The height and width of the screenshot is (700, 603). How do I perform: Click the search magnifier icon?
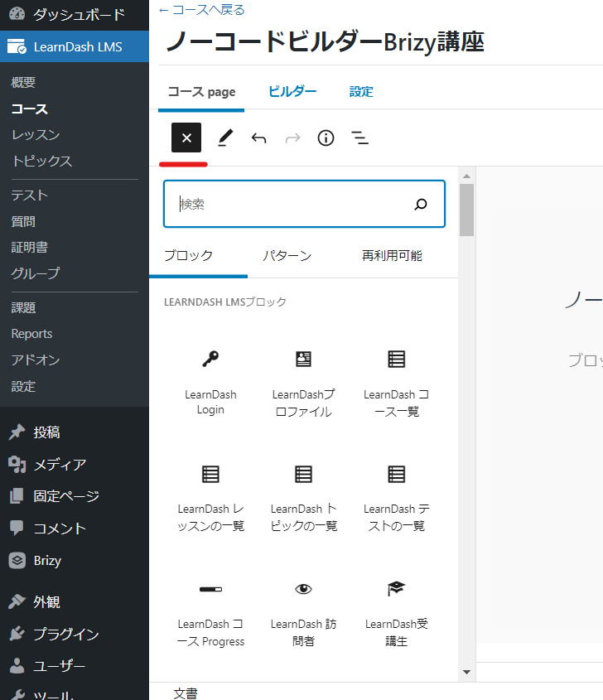pyautogui.click(x=421, y=204)
